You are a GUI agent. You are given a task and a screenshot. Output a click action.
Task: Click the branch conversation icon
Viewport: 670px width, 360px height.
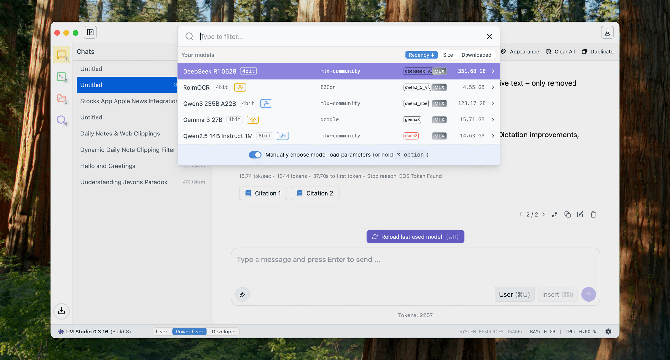point(554,214)
